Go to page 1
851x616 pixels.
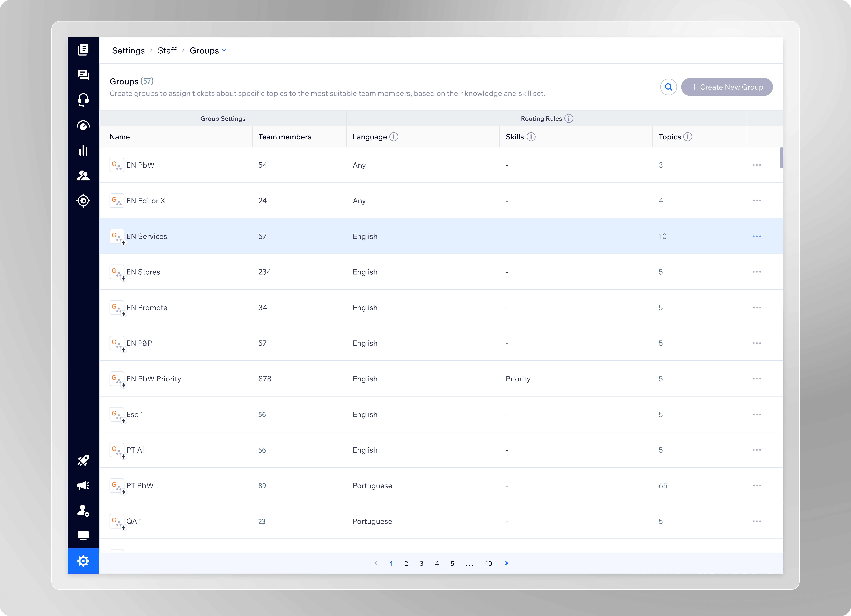pos(391,563)
